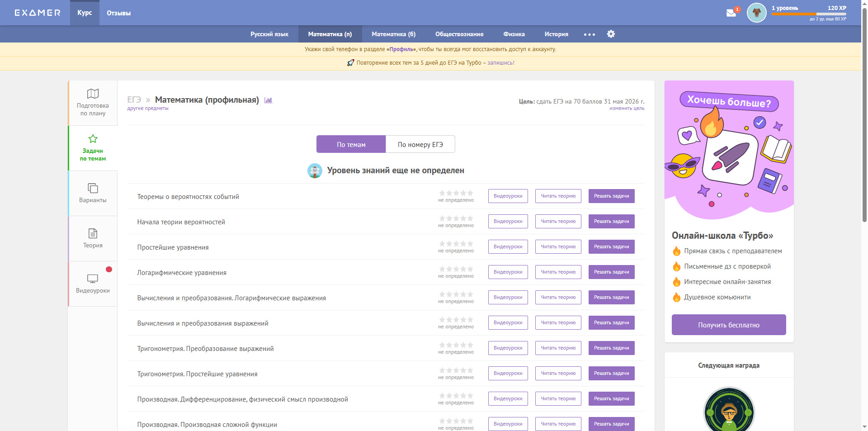Click the 1 уровень level label
The image size is (868, 431).
[785, 8]
